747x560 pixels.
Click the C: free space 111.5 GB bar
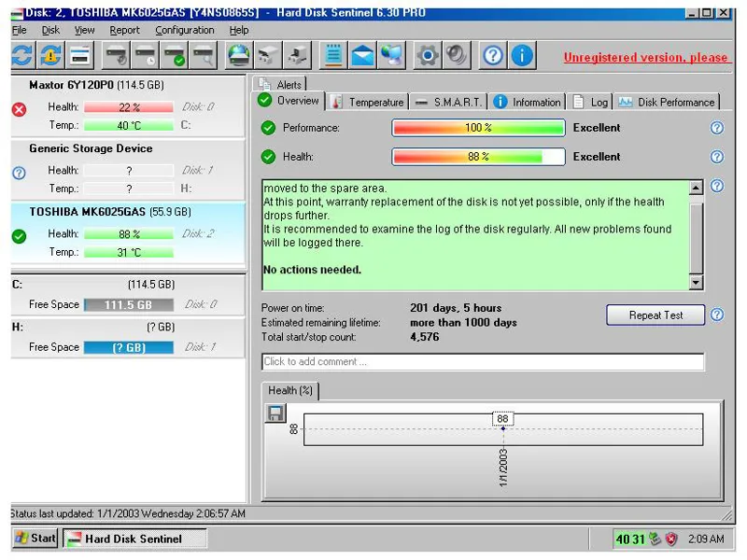[x=129, y=304]
